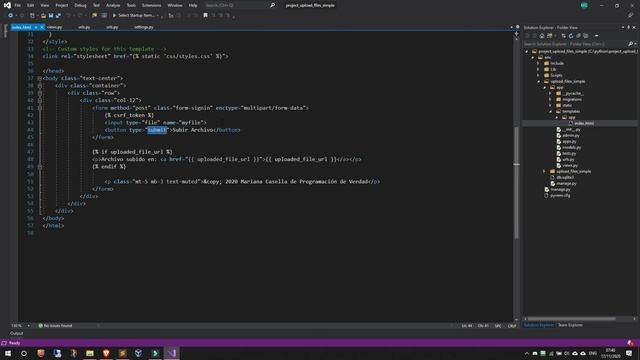The image size is (640, 360).
Task: Collapse the project_upload_files_simple root node
Action: point(527,51)
